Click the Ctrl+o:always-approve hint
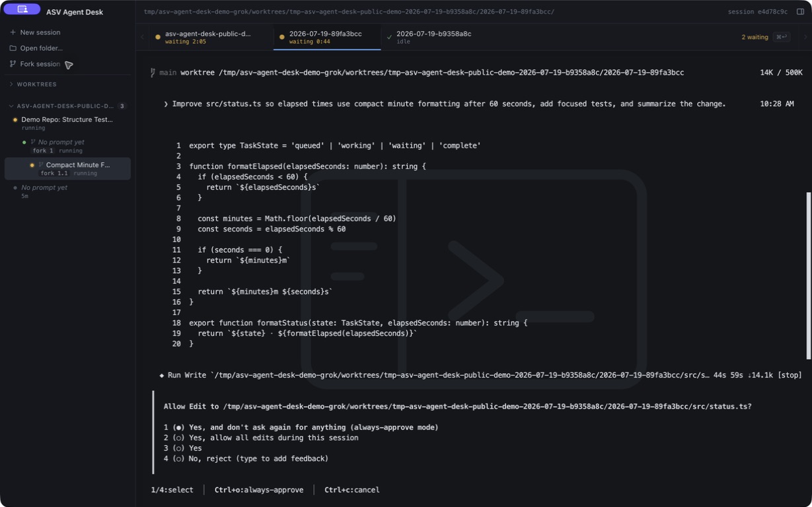 259,490
